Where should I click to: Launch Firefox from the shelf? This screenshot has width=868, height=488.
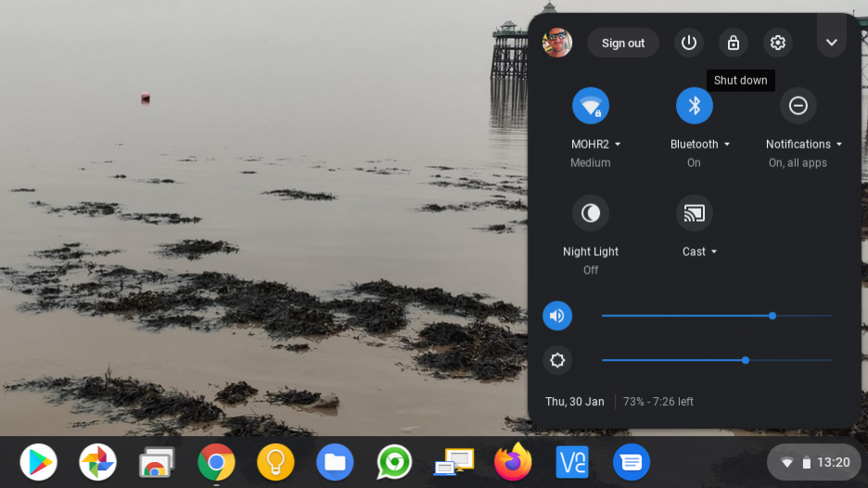pyautogui.click(x=513, y=462)
